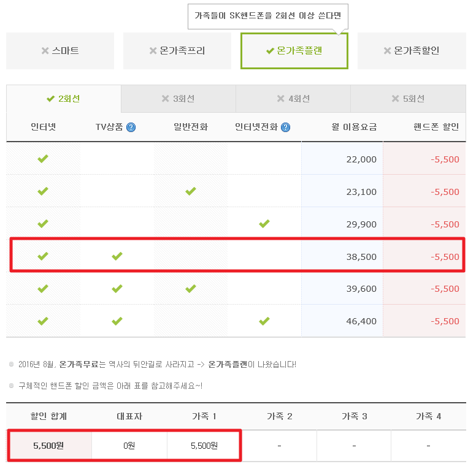The width and height of the screenshot is (476, 472).
Task: Click the 가족 1 discount amount cell
Action: tap(204, 446)
